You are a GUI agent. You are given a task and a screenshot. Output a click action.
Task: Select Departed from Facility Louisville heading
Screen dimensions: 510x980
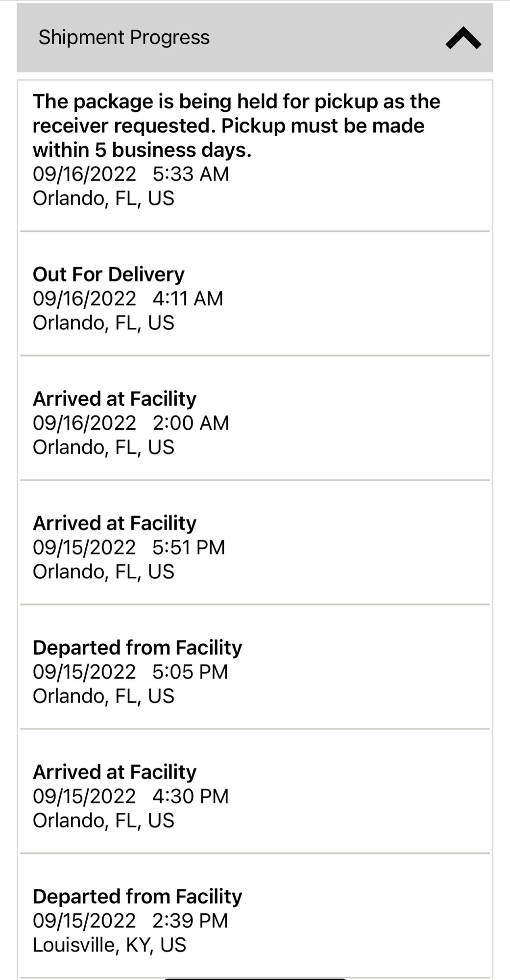(x=138, y=897)
